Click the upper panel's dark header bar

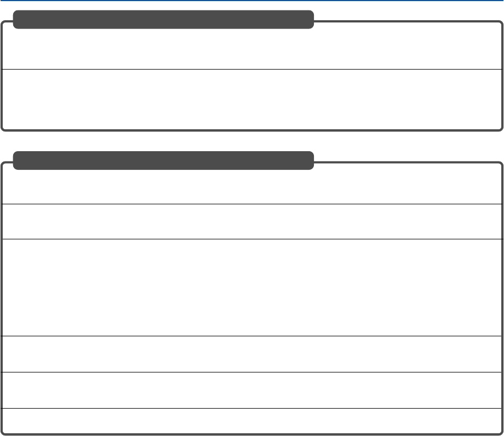pos(163,19)
